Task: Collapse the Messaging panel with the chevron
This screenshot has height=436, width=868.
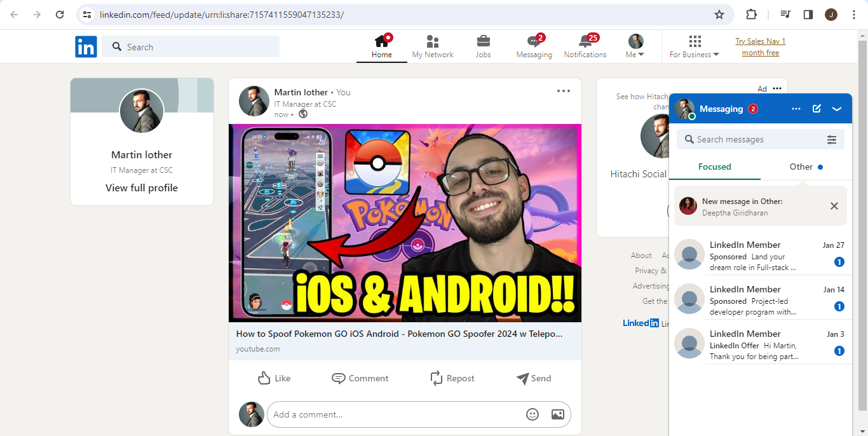Action: pyautogui.click(x=837, y=109)
